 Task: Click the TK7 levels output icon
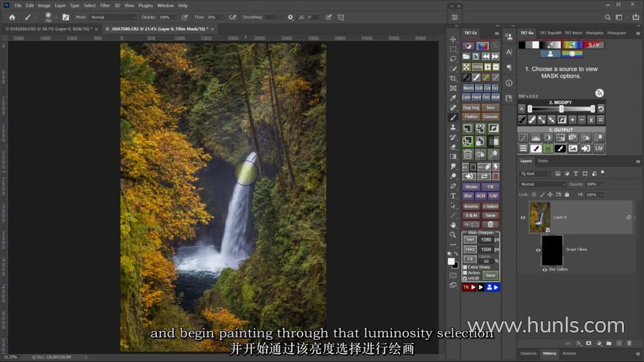click(x=535, y=138)
